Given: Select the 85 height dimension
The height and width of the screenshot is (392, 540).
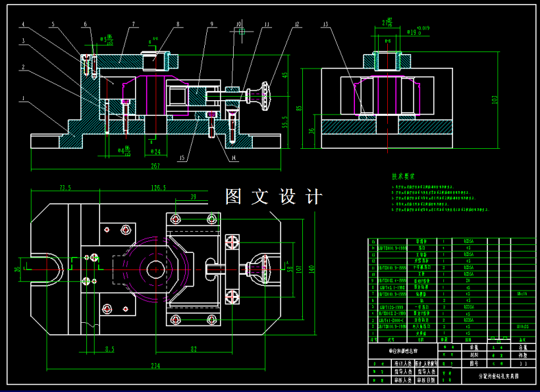Looking at the screenshot, I should coord(299,109).
